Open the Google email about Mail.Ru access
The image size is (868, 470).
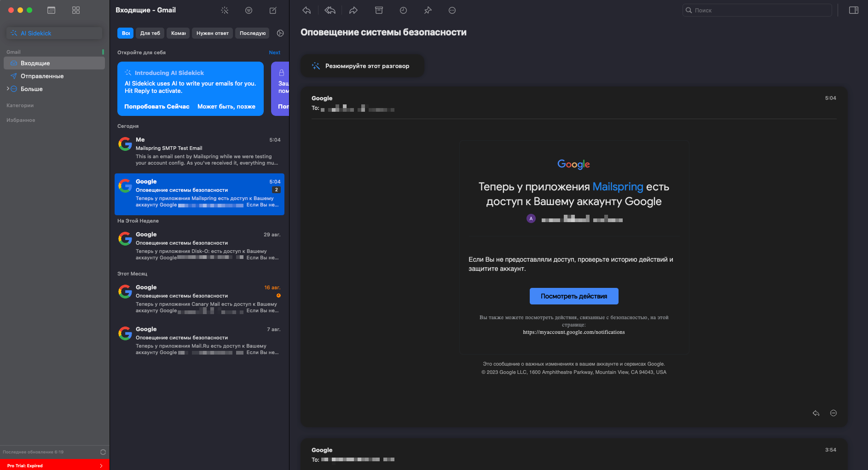(199, 341)
